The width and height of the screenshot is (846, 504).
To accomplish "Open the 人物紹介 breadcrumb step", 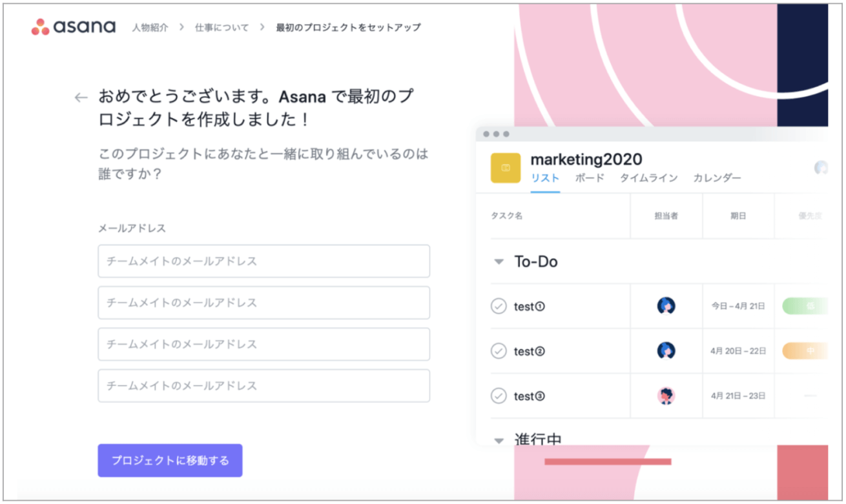I will [150, 27].
